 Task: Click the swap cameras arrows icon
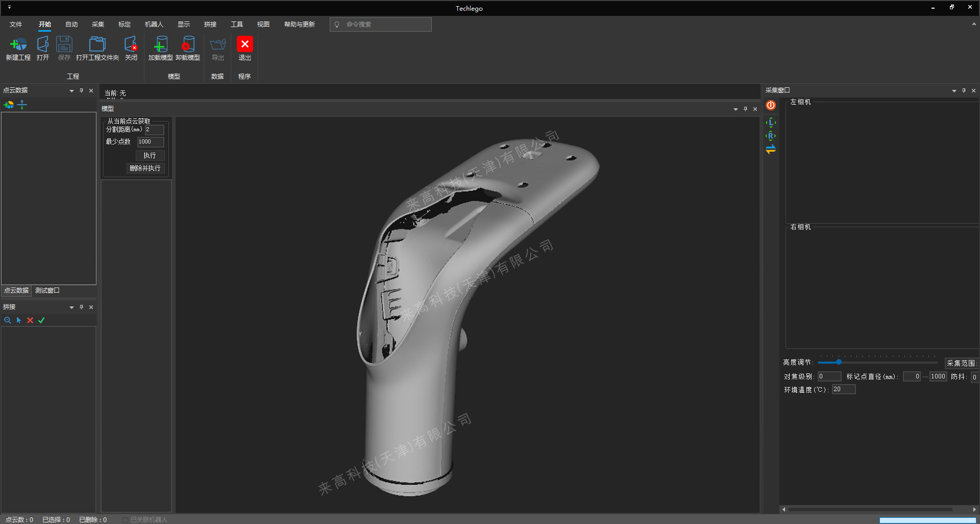[771, 149]
